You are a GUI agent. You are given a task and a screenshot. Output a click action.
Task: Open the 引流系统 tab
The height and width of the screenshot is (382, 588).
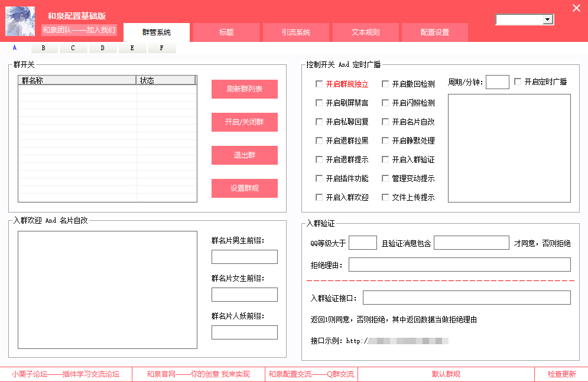(295, 32)
